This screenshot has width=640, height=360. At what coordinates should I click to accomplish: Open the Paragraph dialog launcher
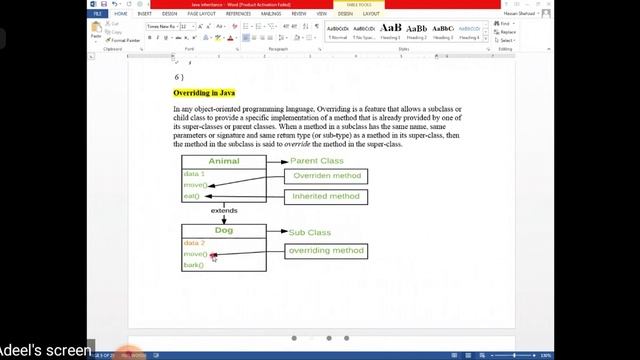(x=320, y=49)
